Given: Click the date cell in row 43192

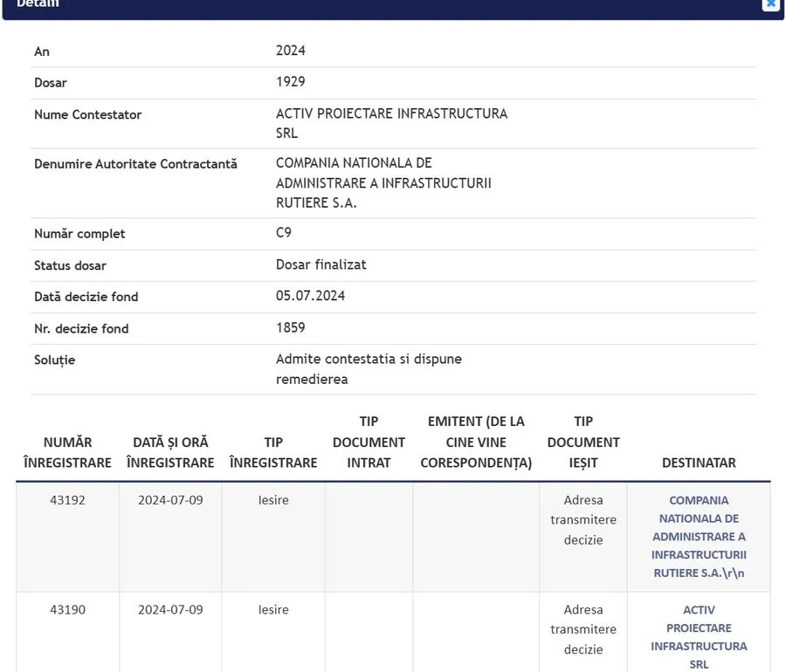Looking at the screenshot, I should pos(170,500).
